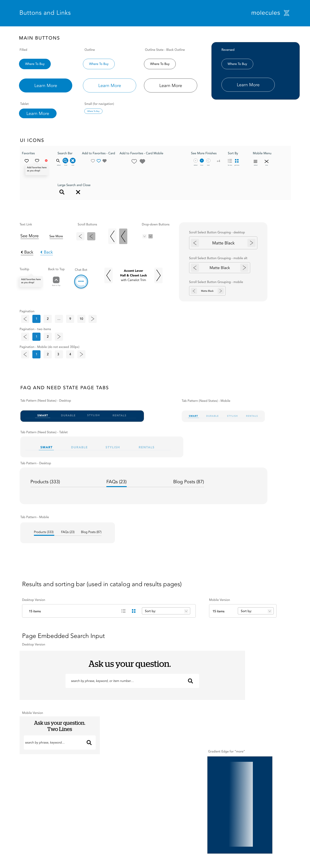Select the heart favorite icon under Favorites
The image size is (310, 868).
(x=27, y=161)
